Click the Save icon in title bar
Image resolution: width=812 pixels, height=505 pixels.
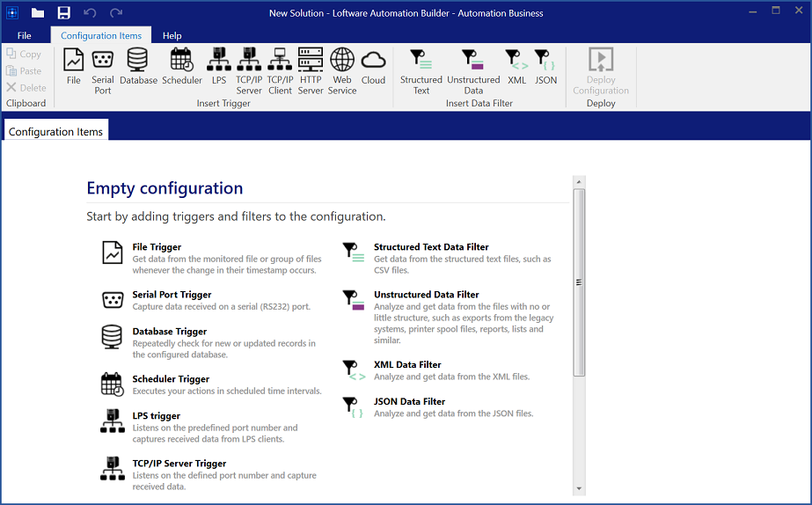pos(64,12)
